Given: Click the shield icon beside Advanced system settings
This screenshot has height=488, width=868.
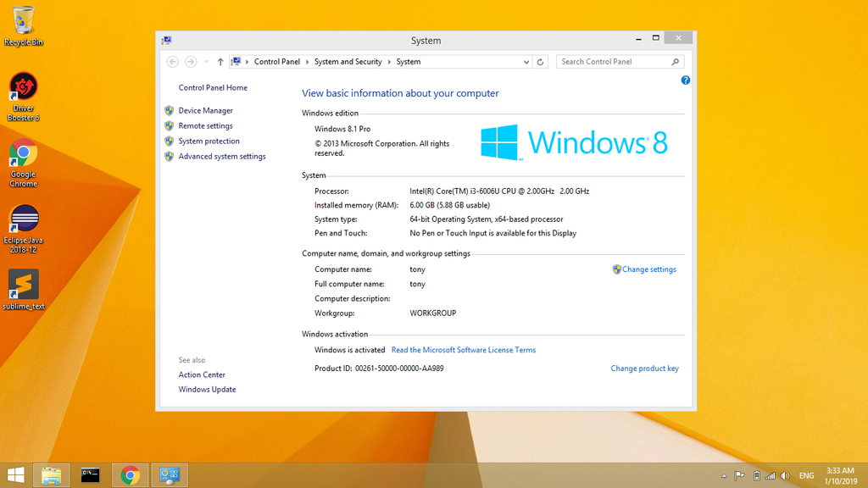Looking at the screenshot, I should click(170, 157).
